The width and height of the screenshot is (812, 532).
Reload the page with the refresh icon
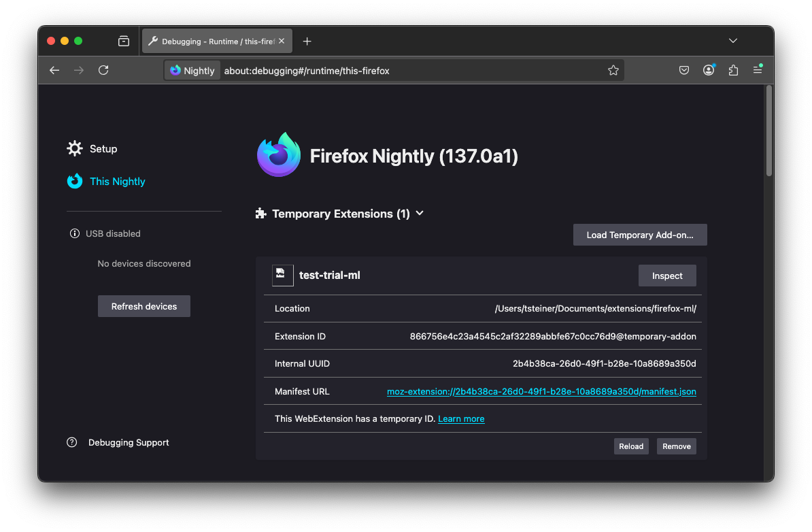click(x=103, y=71)
